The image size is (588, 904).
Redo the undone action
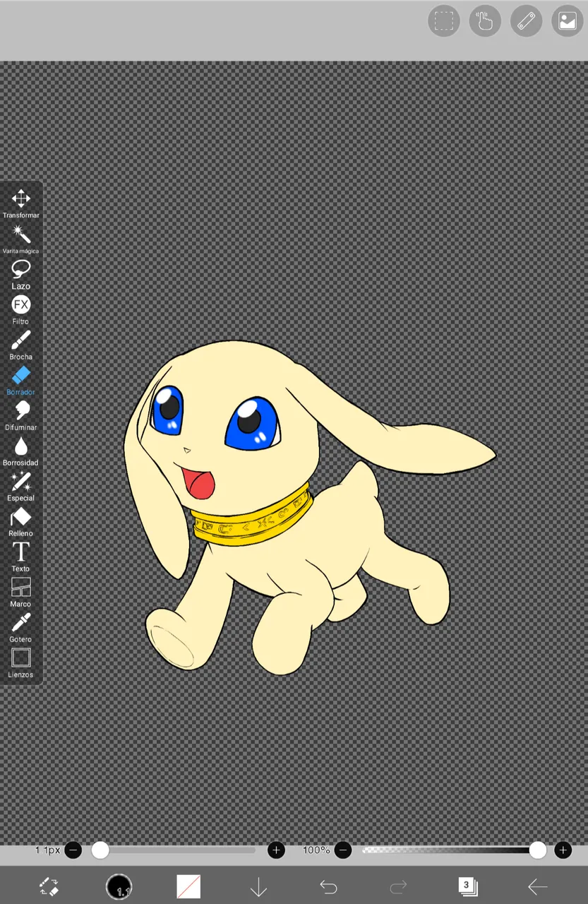(x=398, y=886)
